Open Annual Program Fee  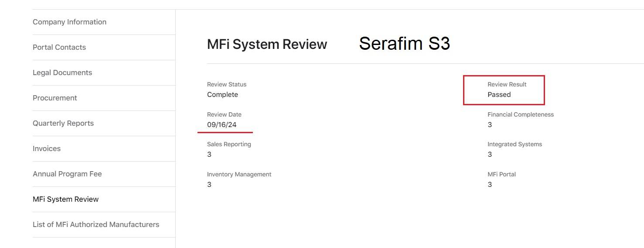tap(67, 174)
